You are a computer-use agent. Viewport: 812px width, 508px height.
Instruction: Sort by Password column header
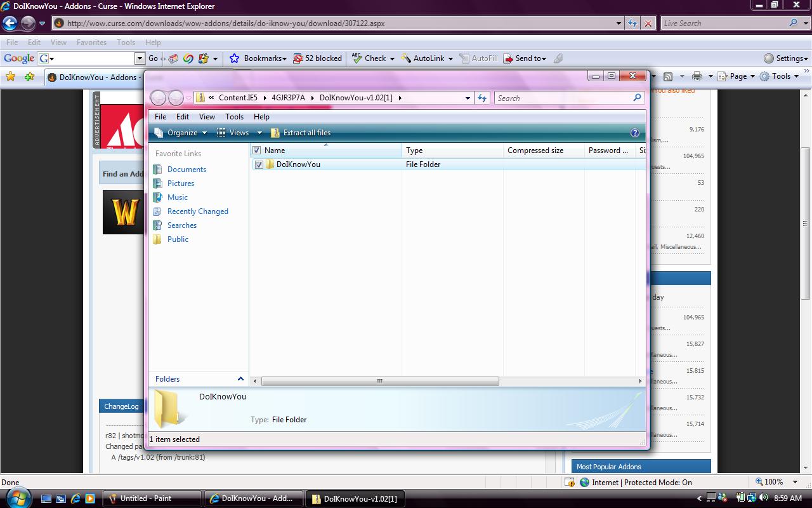(610, 150)
